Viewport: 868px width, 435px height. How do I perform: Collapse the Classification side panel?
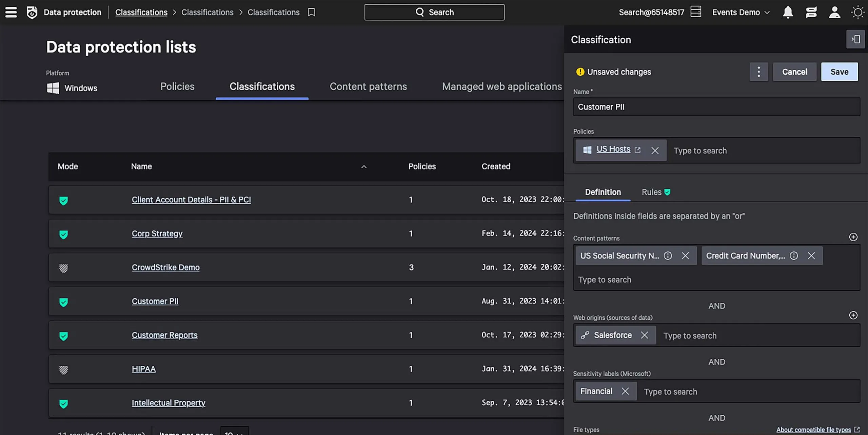click(x=855, y=39)
